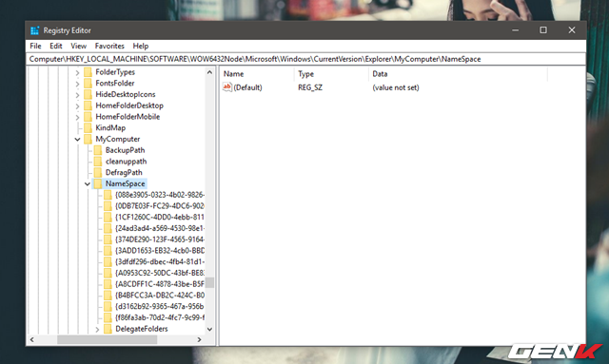Expand the HomeFolderDesktop key
This screenshot has height=364, width=609.
click(77, 105)
